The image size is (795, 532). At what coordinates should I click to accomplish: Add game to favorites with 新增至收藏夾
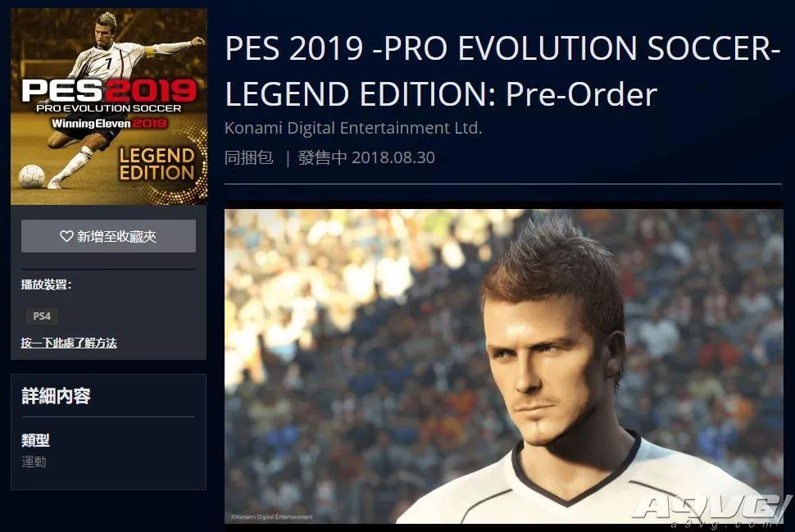[x=108, y=236]
